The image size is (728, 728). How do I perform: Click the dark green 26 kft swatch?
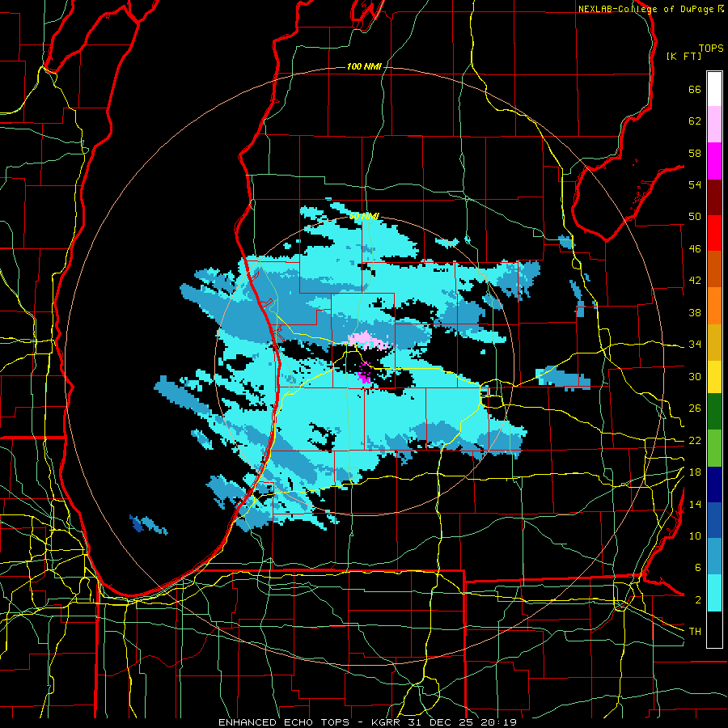tap(714, 412)
